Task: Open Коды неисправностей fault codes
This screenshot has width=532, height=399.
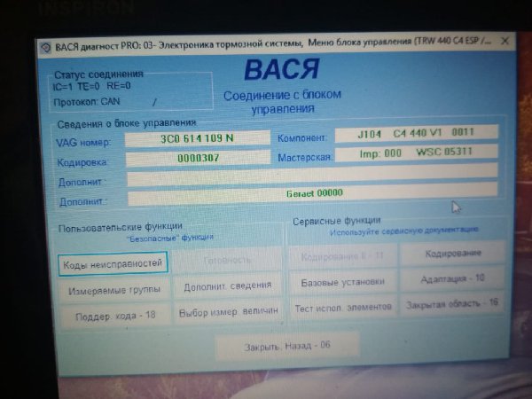Action: point(113,263)
